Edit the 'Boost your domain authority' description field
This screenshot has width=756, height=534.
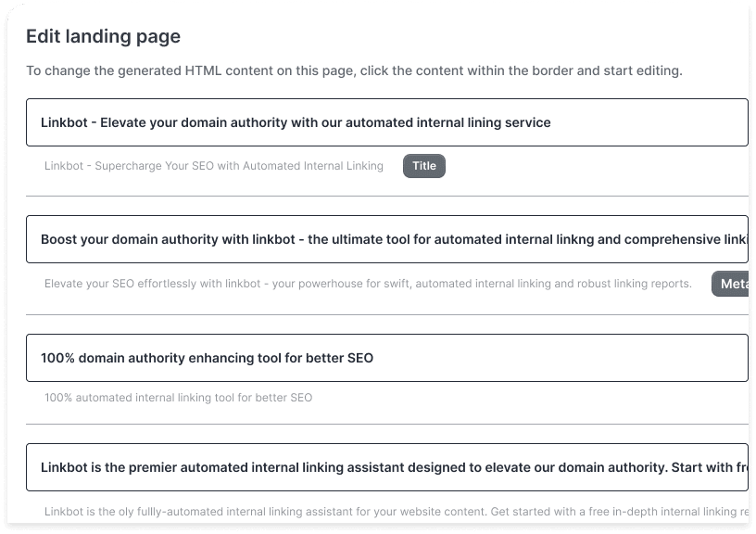pos(387,239)
